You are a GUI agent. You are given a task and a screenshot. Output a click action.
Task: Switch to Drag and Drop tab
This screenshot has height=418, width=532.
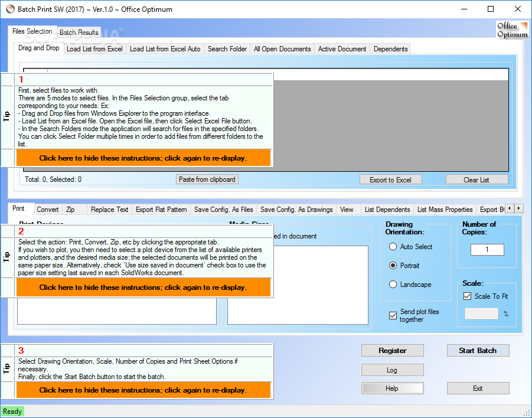click(x=39, y=48)
